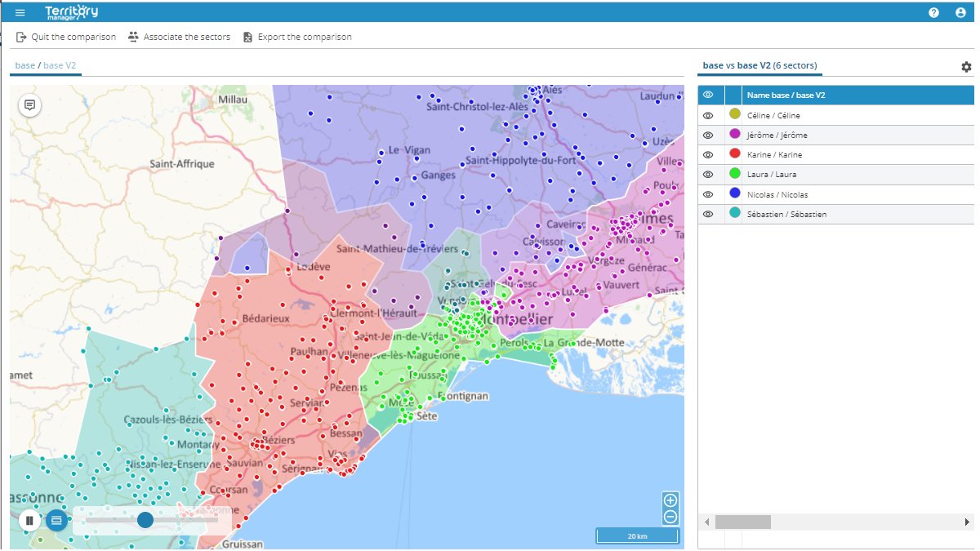Export the comparison

[x=296, y=37]
